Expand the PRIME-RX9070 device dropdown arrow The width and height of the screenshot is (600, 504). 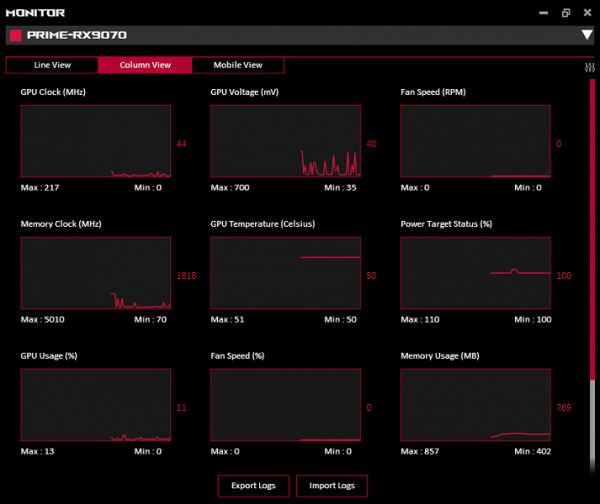tap(587, 35)
